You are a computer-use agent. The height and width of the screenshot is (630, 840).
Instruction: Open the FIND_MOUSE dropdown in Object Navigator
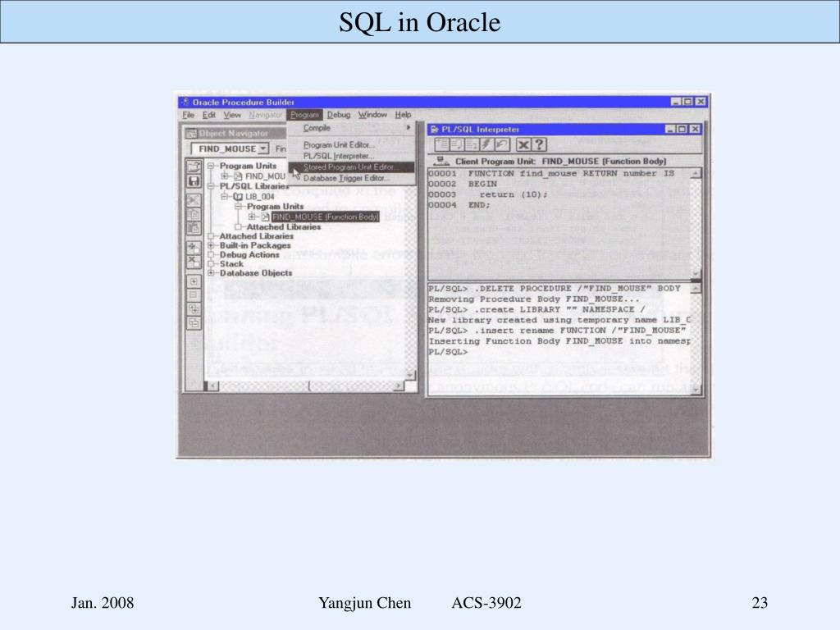pyautogui.click(x=263, y=148)
